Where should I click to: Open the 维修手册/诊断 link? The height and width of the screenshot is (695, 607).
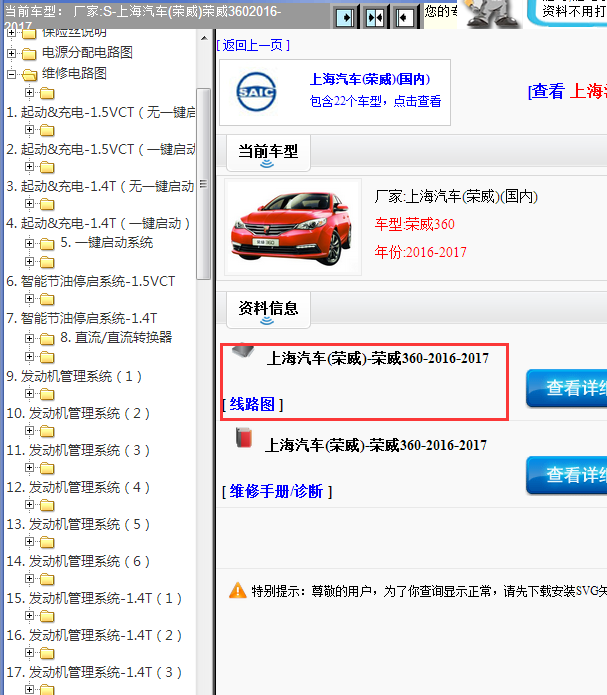277,491
